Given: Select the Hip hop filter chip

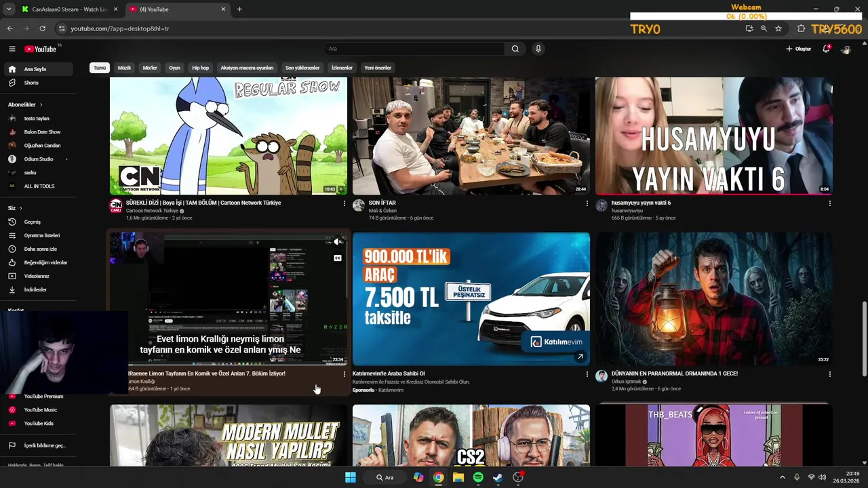Looking at the screenshot, I should [x=200, y=68].
